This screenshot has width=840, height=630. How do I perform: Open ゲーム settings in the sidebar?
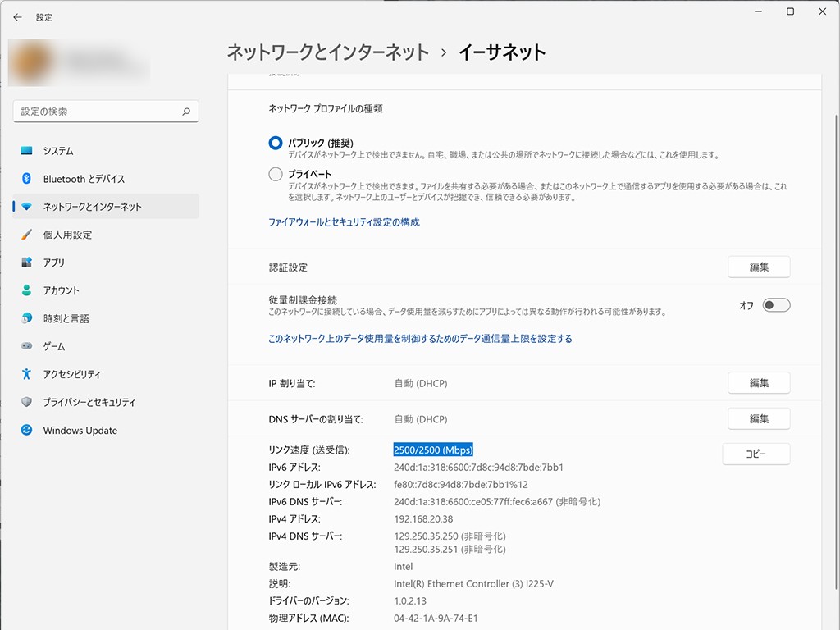pos(54,346)
